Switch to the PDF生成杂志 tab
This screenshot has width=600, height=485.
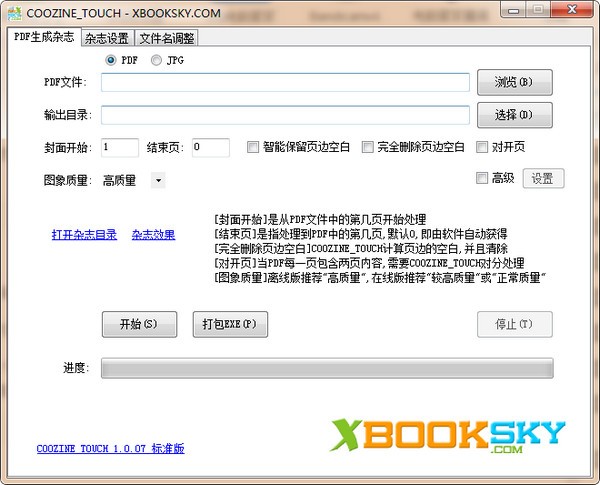[44, 37]
